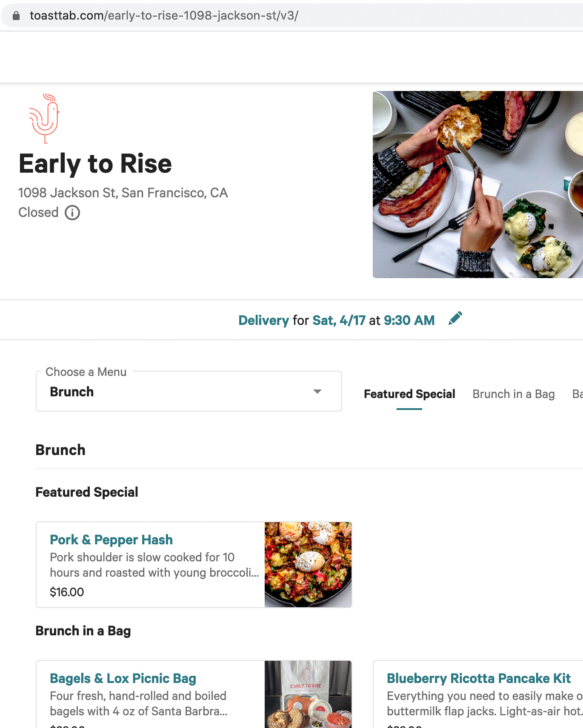Screen dimensions: 583x728
Task: Click the Pork & Pepper Hash photo
Action: pyautogui.click(x=308, y=565)
